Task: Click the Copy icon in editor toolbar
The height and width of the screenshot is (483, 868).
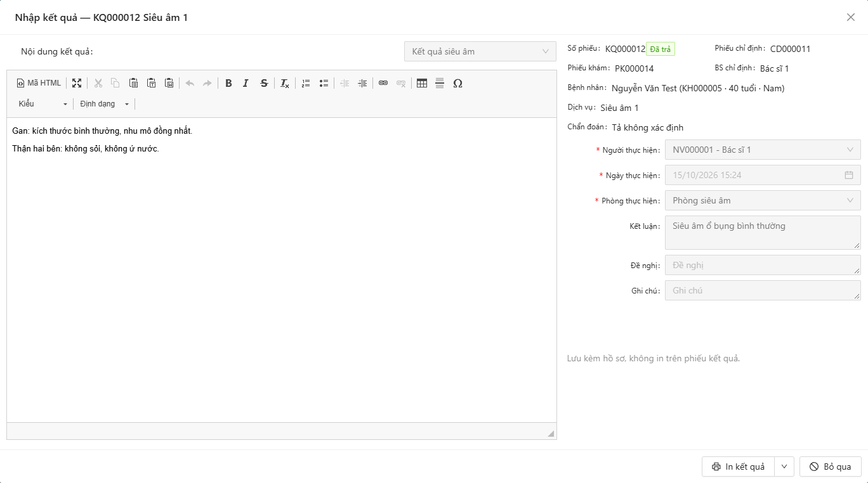Action: (115, 83)
